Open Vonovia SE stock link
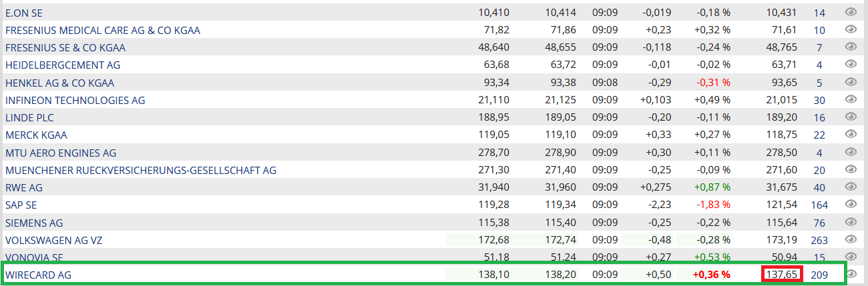Screen dimensions: 868x286 pyautogui.click(x=34, y=257)
